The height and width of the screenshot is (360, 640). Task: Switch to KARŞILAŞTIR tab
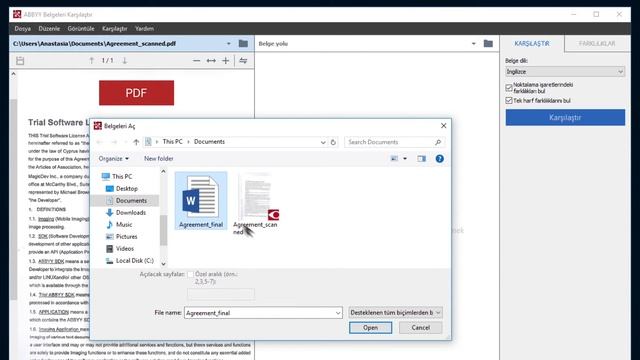coord(532,43)
